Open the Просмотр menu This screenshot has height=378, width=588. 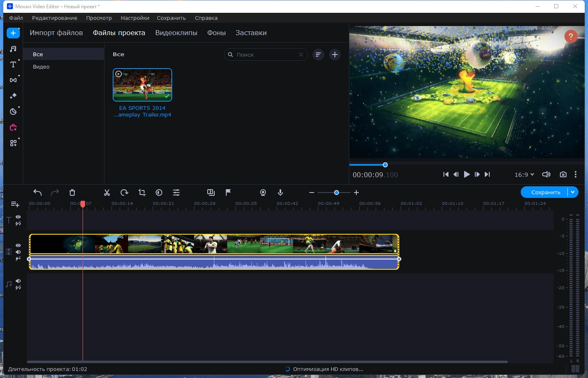click(99, 18)
